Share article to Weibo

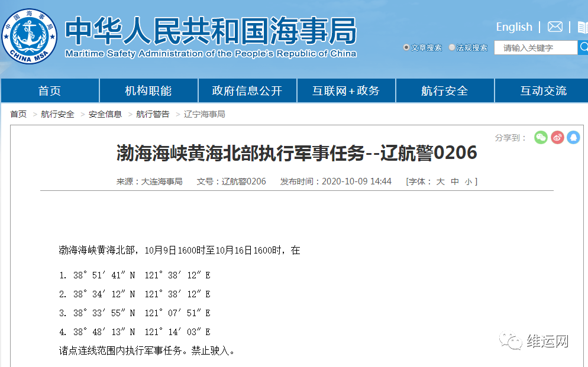coord(557,137)
